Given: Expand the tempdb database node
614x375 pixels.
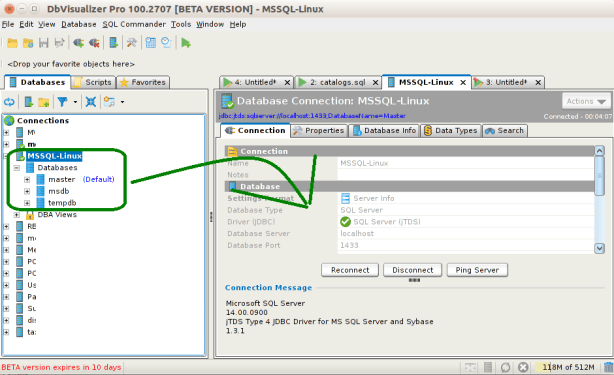Looking at the screenshot, I should pyautogui.click(x=27, y=203).
